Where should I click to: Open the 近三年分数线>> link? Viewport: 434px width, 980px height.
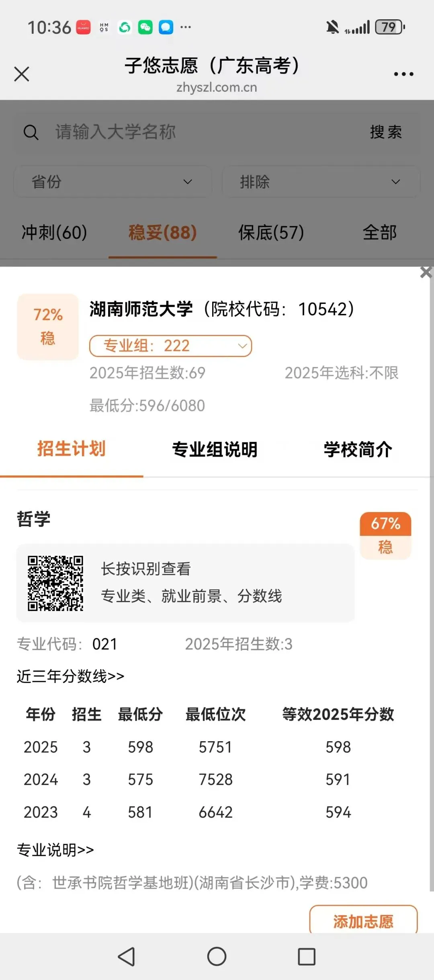pos(70,676)
